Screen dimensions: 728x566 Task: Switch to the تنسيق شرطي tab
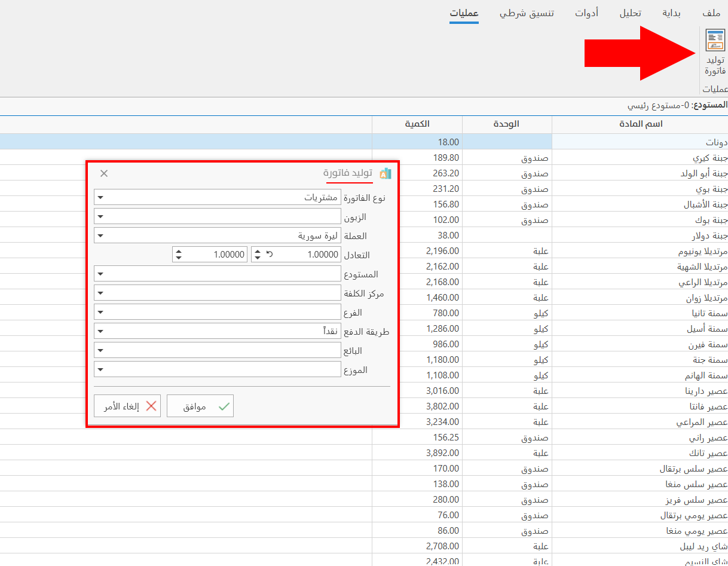tap(527, 12)
